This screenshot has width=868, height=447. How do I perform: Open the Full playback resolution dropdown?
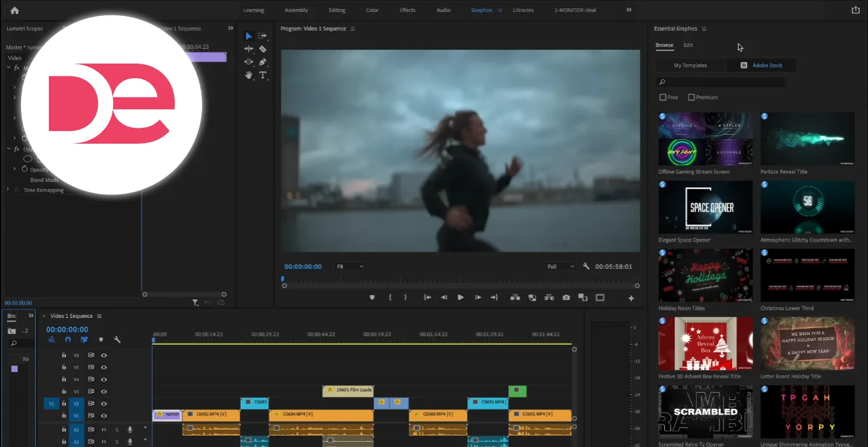[x=560, y=266]
